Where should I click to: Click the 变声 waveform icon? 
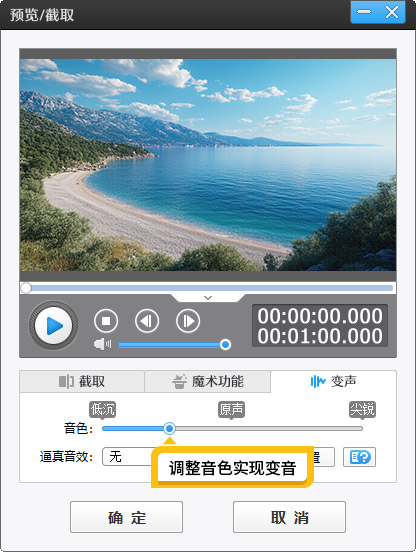pyautogui.click(x=318, y=381)
